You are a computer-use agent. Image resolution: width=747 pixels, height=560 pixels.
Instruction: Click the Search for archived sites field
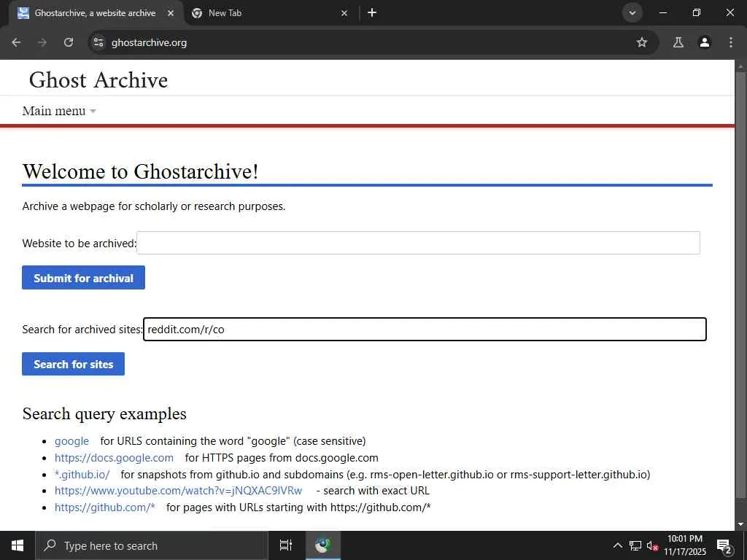tap(425, 329)
